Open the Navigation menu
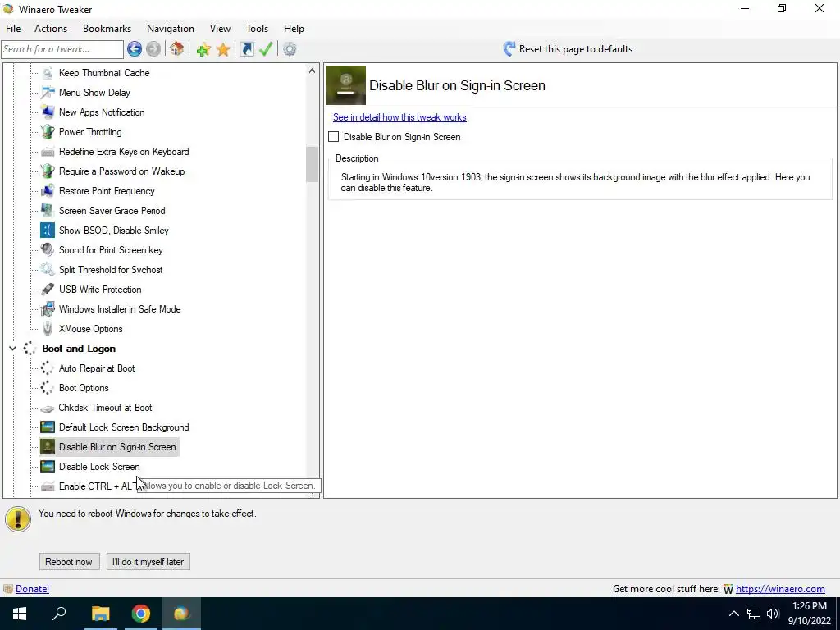The height and width of the screenshot is (630, 840). [x=171, y=29]
